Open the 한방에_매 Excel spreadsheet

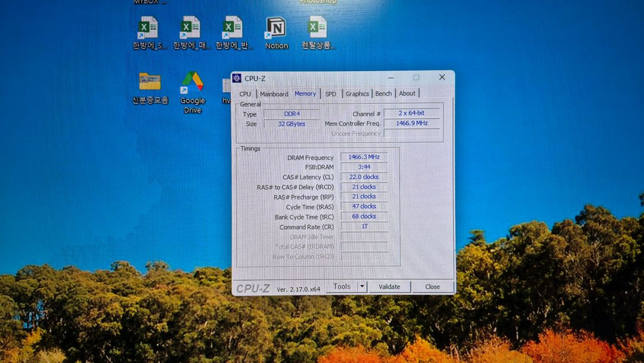[189, 30]
